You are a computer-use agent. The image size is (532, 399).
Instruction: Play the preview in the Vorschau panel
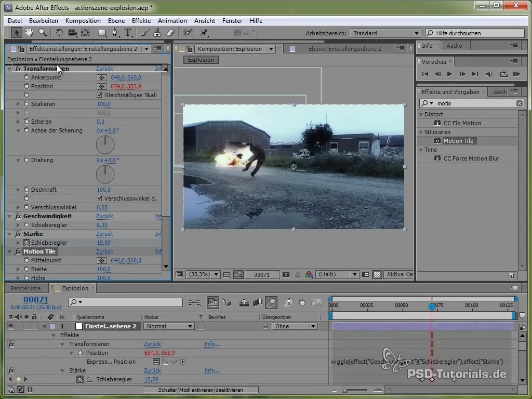pos(449,74)
